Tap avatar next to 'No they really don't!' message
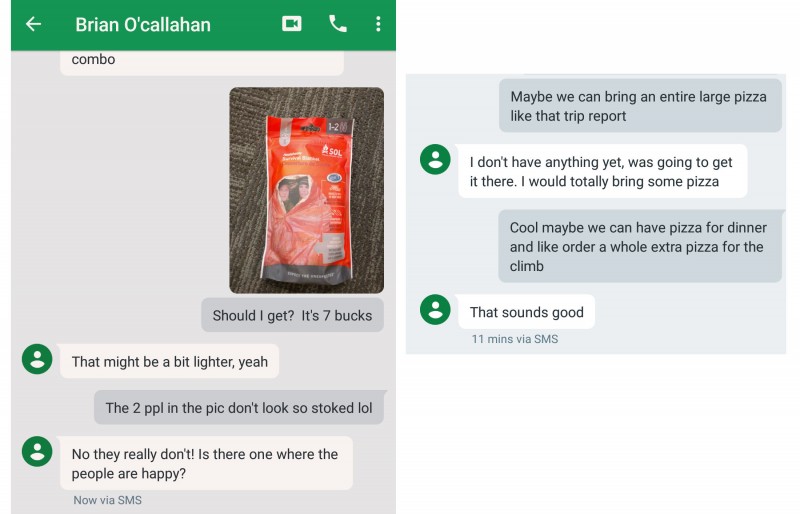800x514 pixels. click(37, 451)
